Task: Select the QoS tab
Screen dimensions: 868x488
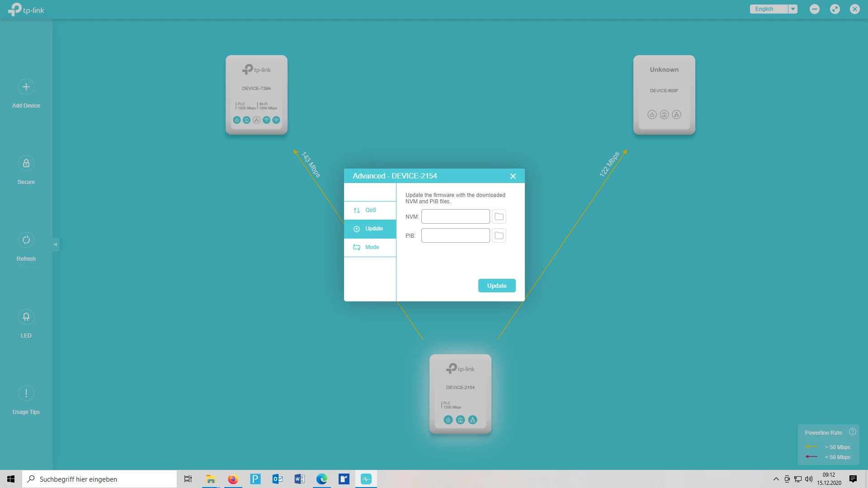Action: (370, 210)
